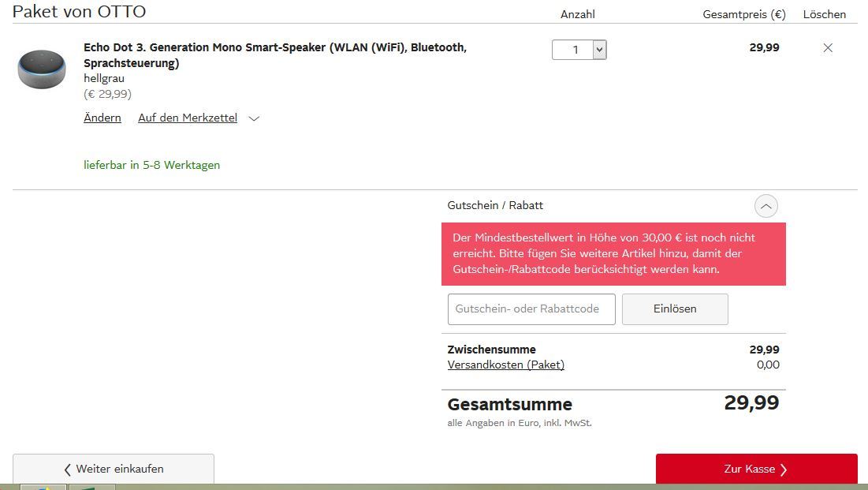868x490 pixels.
Task: Click the lieferbar in 5-8 Werktagen text
Action: [151, 165]
